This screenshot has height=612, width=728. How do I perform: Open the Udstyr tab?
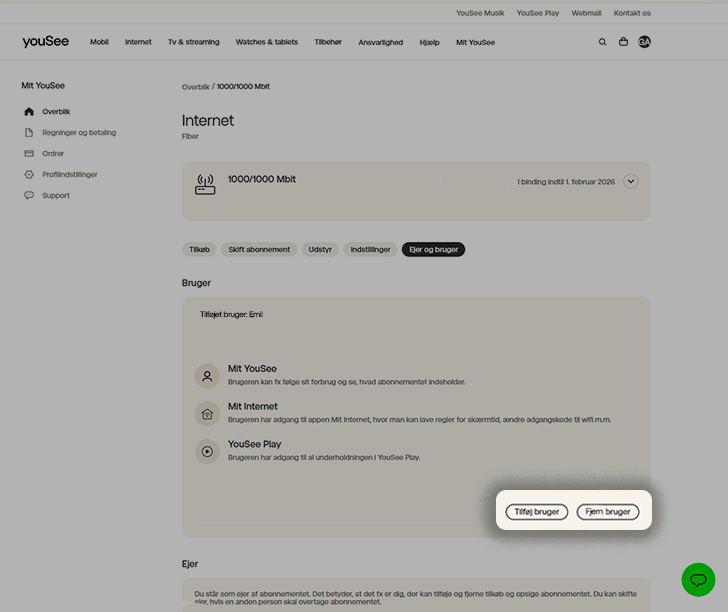(320, 249)
